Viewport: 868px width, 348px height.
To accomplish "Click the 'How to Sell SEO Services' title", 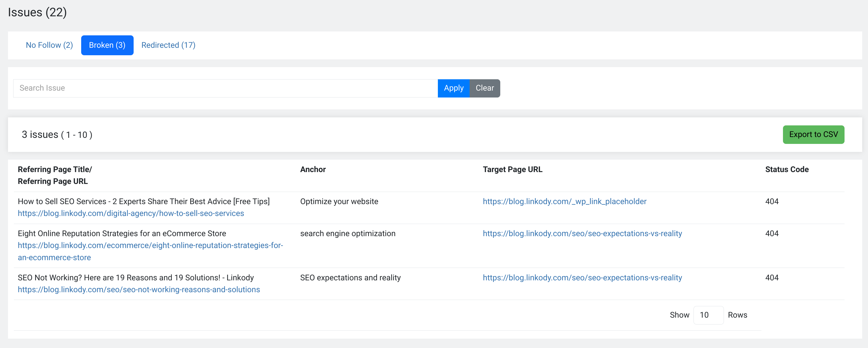I will [x=144, y=202].
